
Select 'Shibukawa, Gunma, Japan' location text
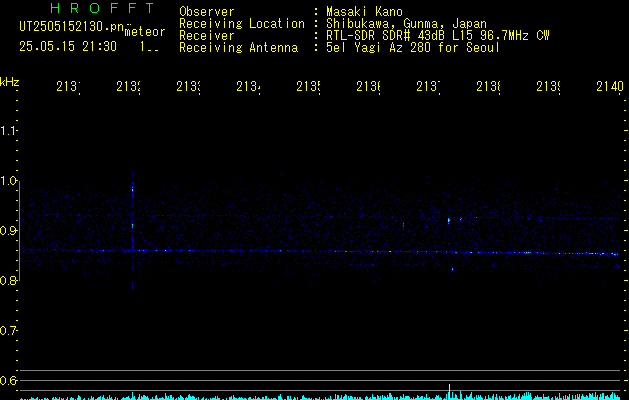[x=406, y=24]
